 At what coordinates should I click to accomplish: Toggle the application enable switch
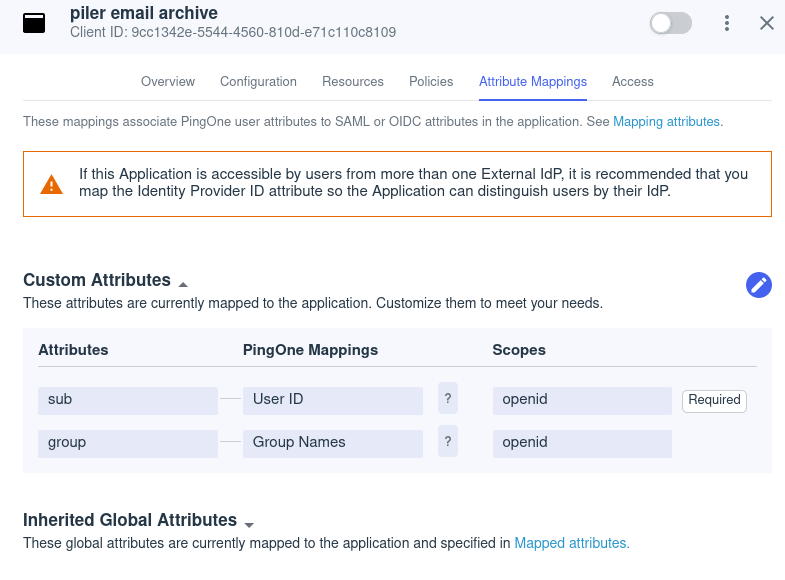[x=670, y=23]
